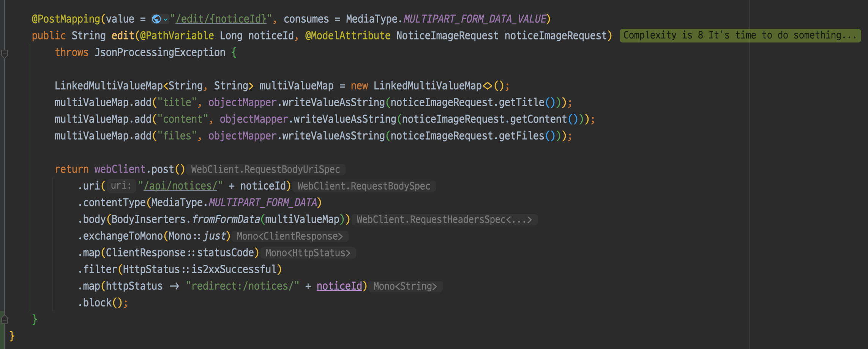Image resolution: width=868 pixels, height=349 pixels.
Task: Collapse the edit method via top fold marker
Action: [5, 53]
